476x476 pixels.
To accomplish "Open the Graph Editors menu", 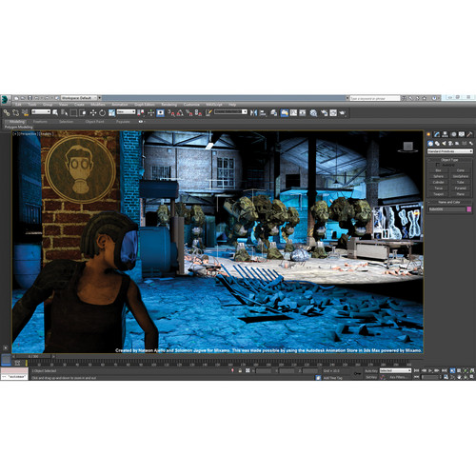I will [x=145, y=105].
